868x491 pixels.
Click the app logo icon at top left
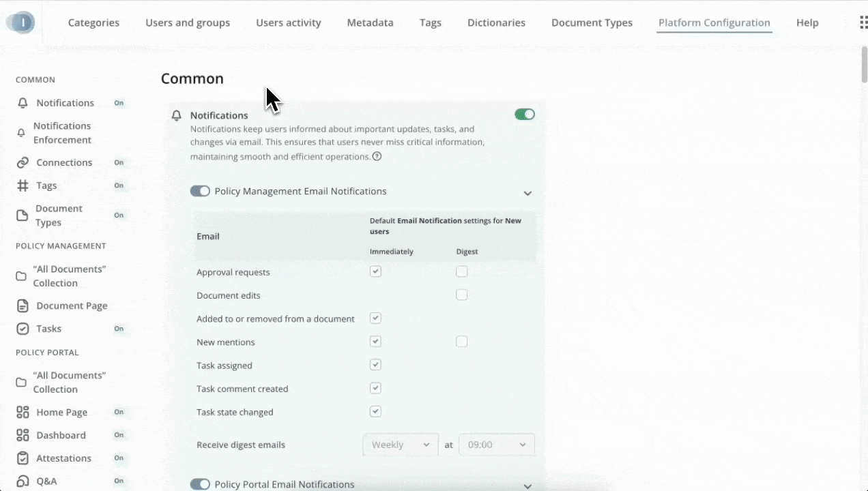(x=20, y=23)
